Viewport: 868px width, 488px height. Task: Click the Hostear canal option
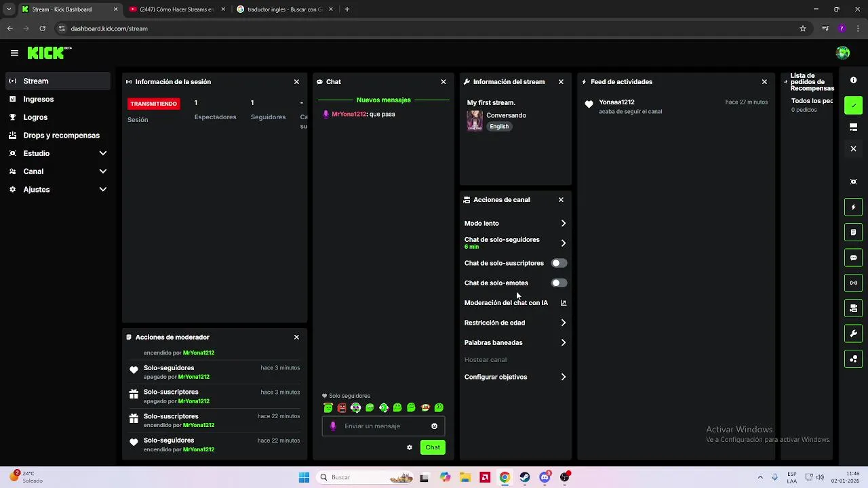pyautogui.click(x=486, y=360)
